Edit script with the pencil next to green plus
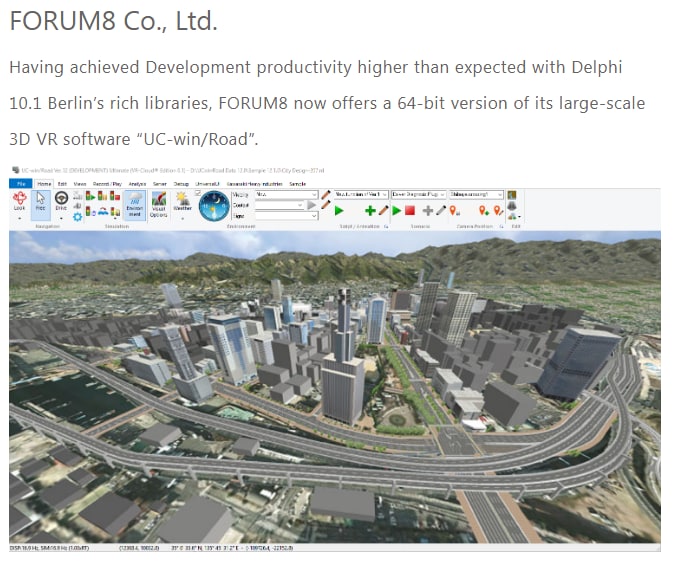This screenshot has height=574, width=685. pos(384,211)
